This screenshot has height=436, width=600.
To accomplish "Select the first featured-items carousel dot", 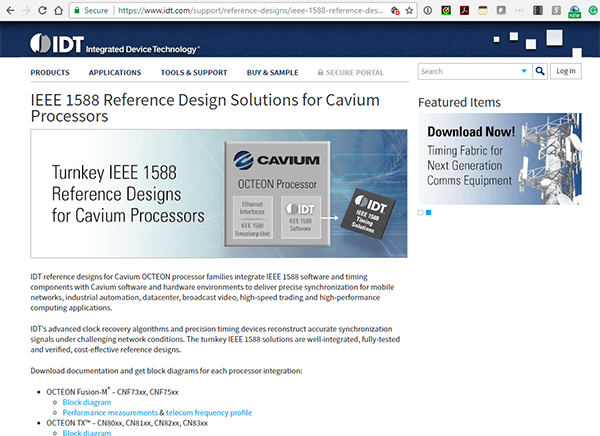I will pyautogui.click(x=421, y=212).
